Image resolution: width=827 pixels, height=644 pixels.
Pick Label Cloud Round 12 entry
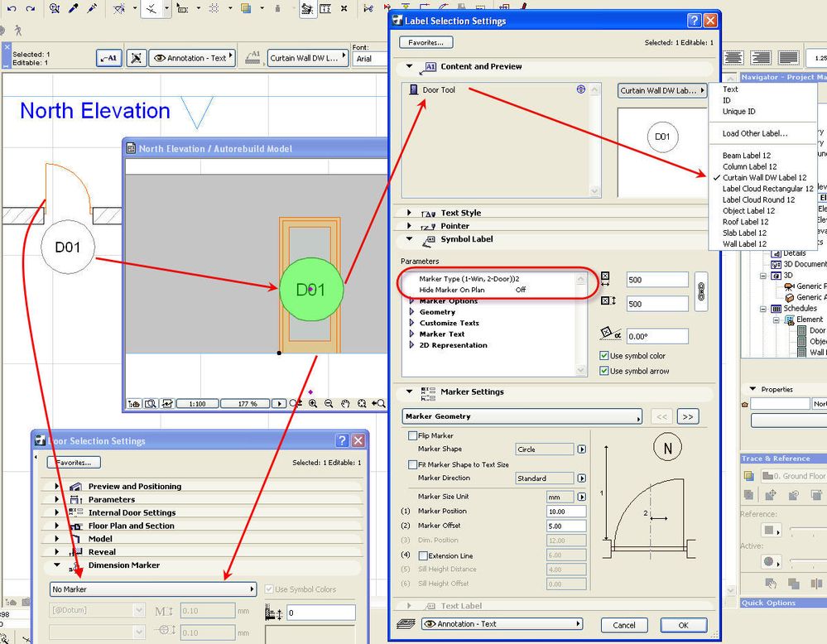tap(758, 199)
